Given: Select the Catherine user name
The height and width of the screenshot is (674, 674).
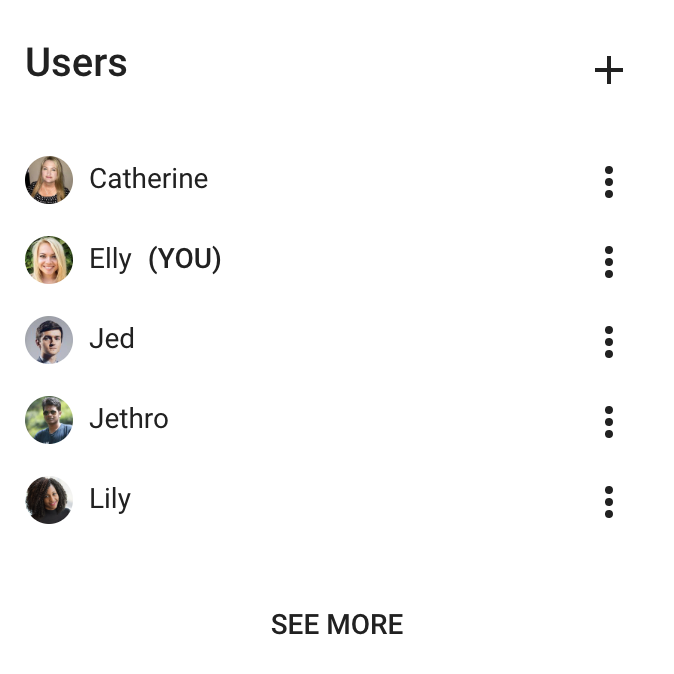Looking at the screenshot, I should pyautogui.click(x=148, y=179).
